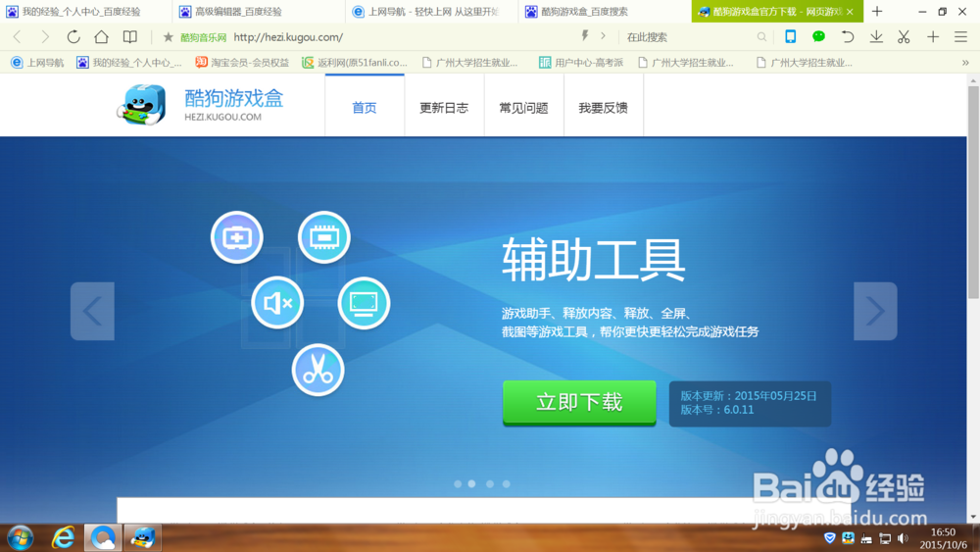Switch to 我的经验_个人中心 browser tab
This screenshot has height=552, width=980.
pyautogui.click(x=85, y=11)
